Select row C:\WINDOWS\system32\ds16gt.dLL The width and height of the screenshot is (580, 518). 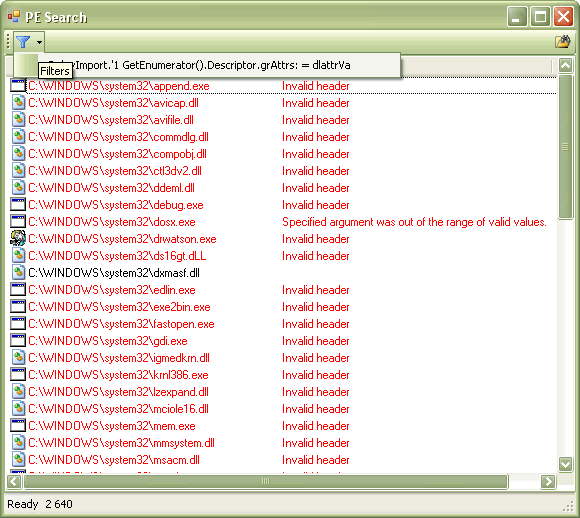pos(283,256)
